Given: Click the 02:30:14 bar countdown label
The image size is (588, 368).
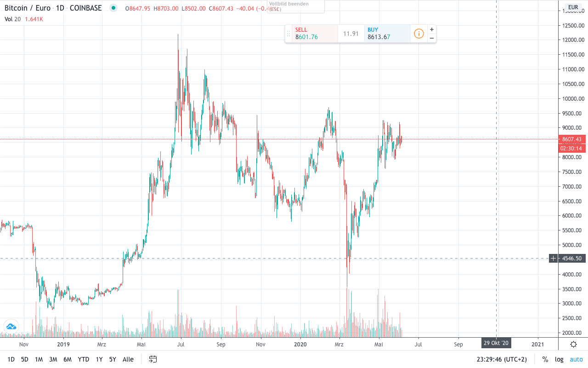Looking at the screenshot, I should [x=571, y=148].
